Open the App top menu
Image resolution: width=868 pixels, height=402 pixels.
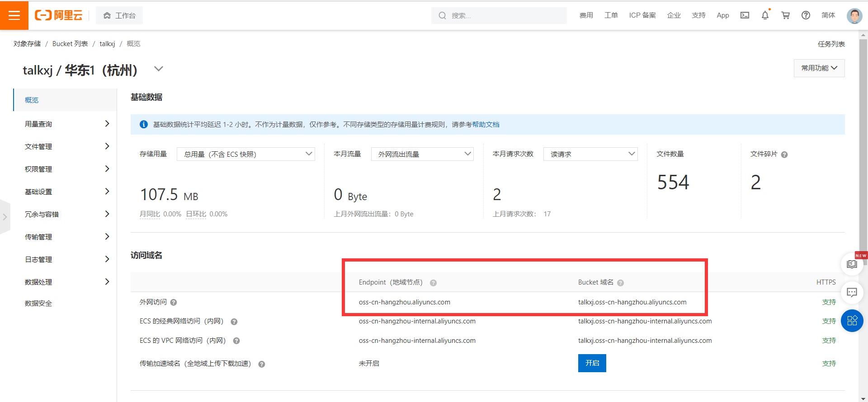point(723,15)
